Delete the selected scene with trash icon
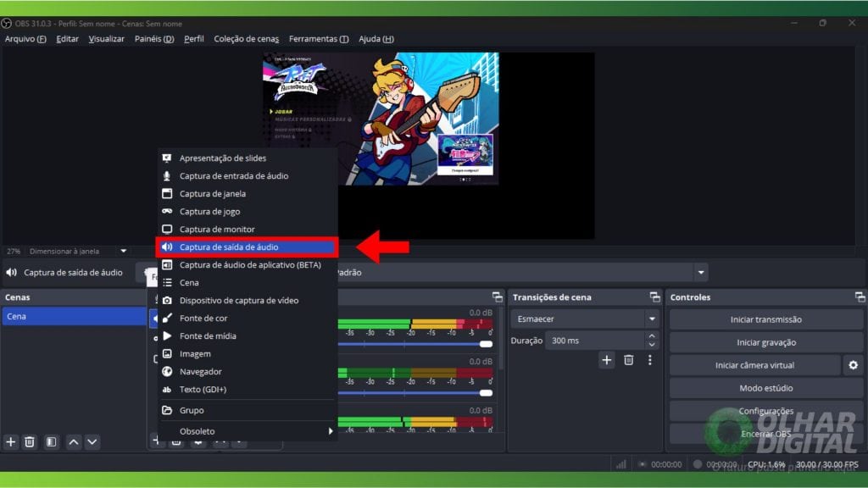 pos(30,441)
